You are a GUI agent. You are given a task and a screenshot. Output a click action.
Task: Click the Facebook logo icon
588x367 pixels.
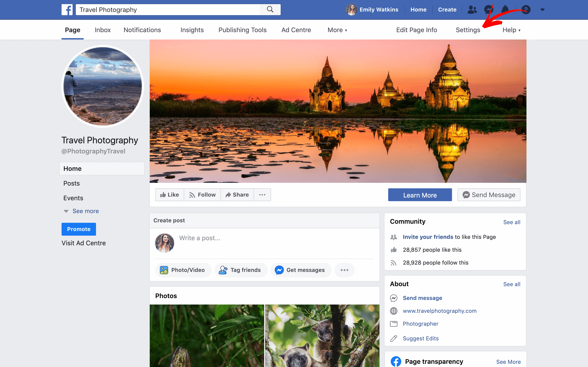pyautogui.click(x=67, y=10)
